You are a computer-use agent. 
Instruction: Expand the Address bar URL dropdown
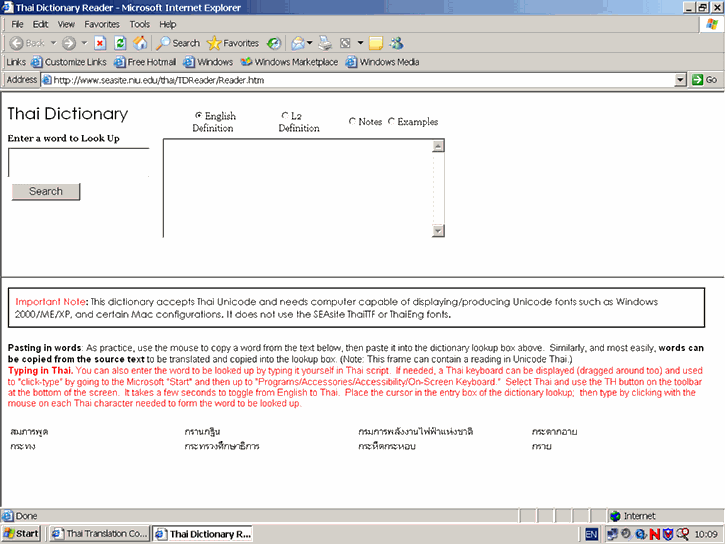click(680, 80)
